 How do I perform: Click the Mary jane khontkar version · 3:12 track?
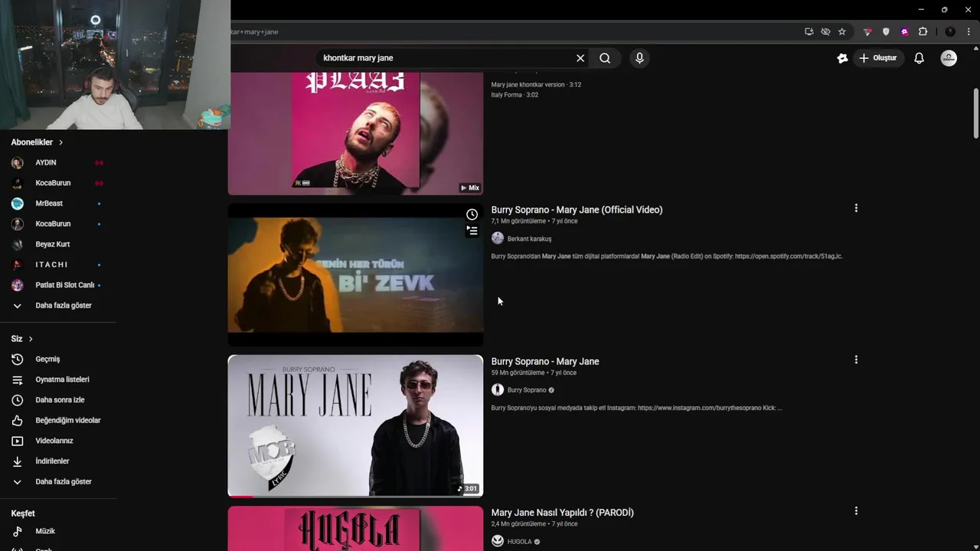pos(536,85)
